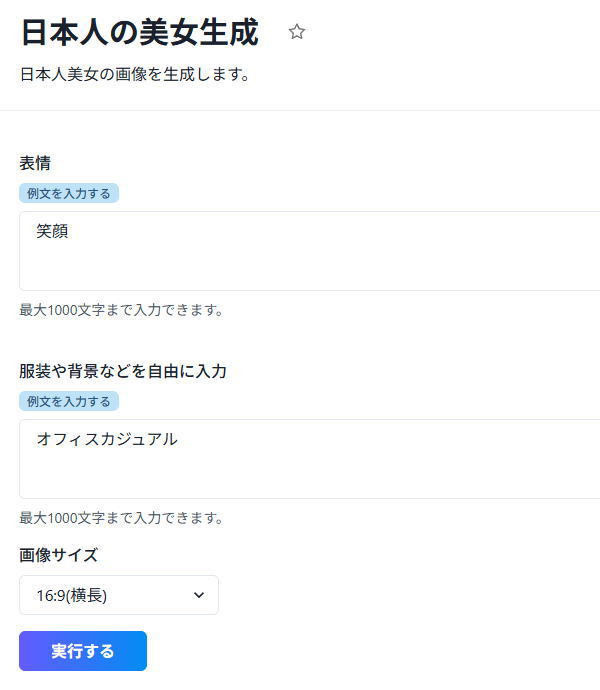Place the cursor on the オフィスカジュアル text
This screenshot has width=600, height=690.
click(x=106, y=439)
